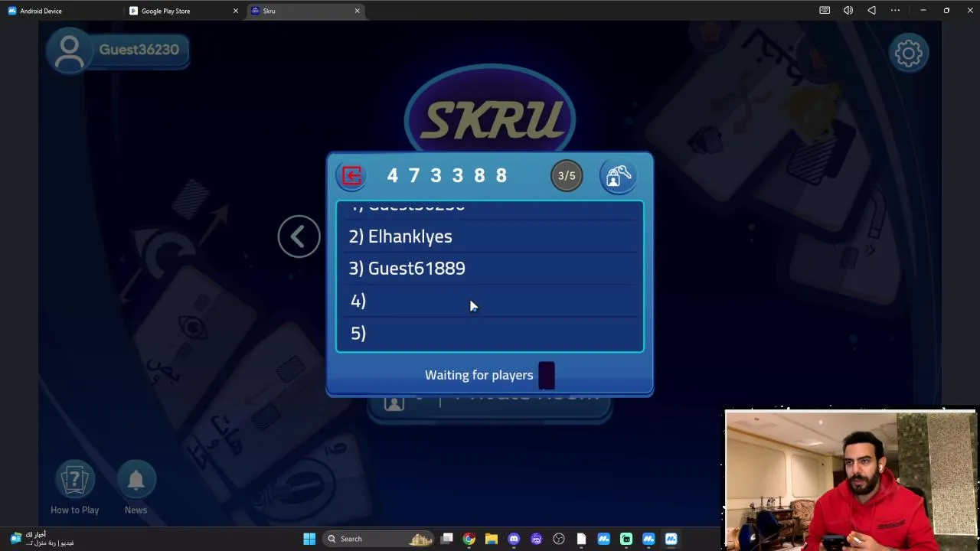Select player row 2) Elhanklyes
The image size is (980, 551).
[x=490, y=236]
